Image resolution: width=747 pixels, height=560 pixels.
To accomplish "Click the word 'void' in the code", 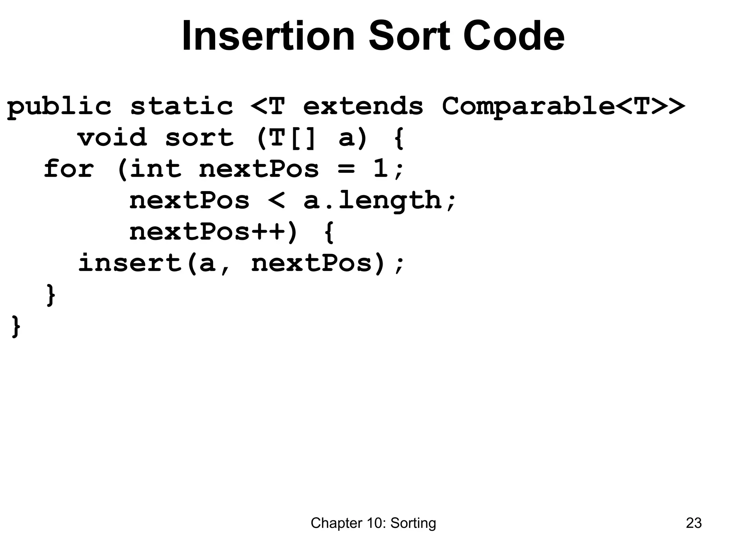I will point(112,138).
